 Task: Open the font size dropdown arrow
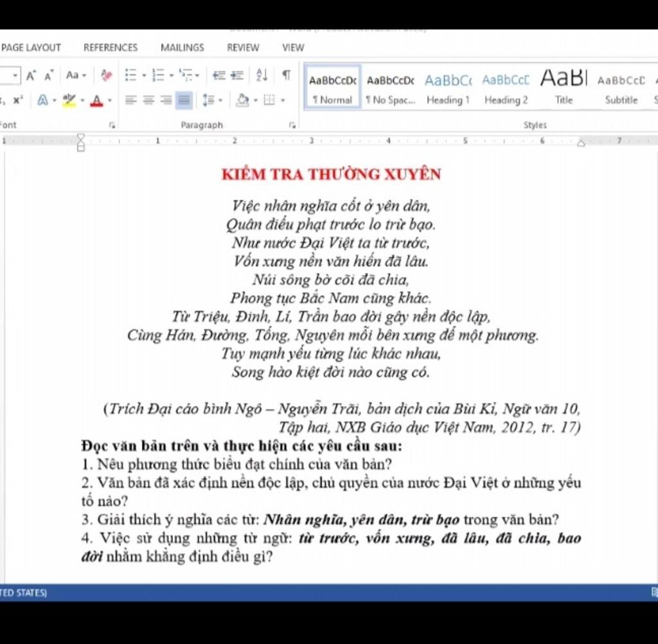coord(15,76)
